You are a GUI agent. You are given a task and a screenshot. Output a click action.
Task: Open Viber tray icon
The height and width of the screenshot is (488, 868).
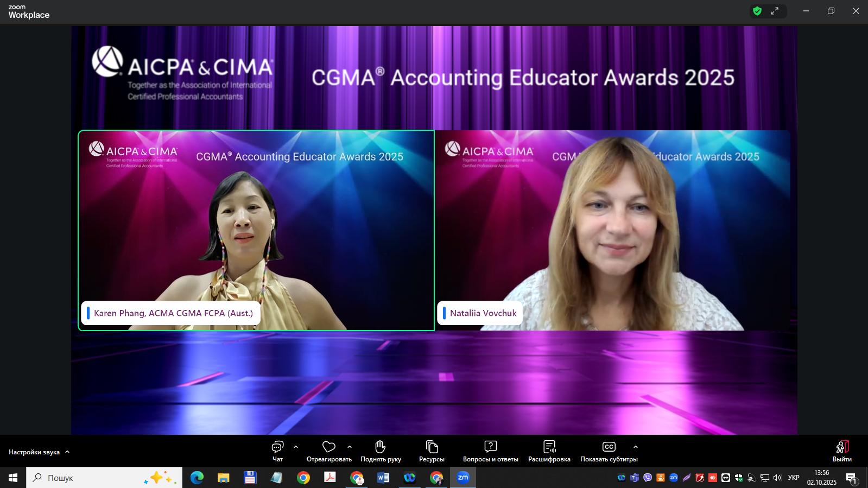click(x=648, y=478)
